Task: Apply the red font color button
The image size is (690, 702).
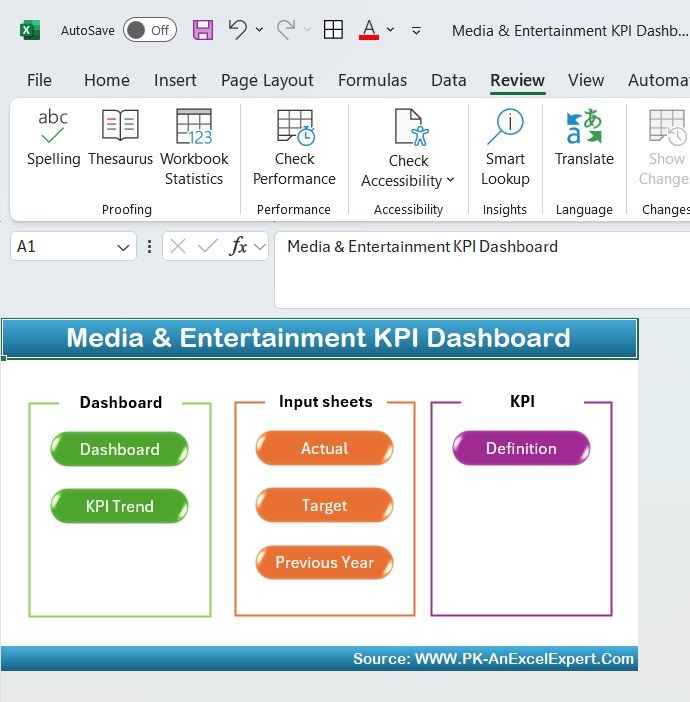Action: coord(369,30)
